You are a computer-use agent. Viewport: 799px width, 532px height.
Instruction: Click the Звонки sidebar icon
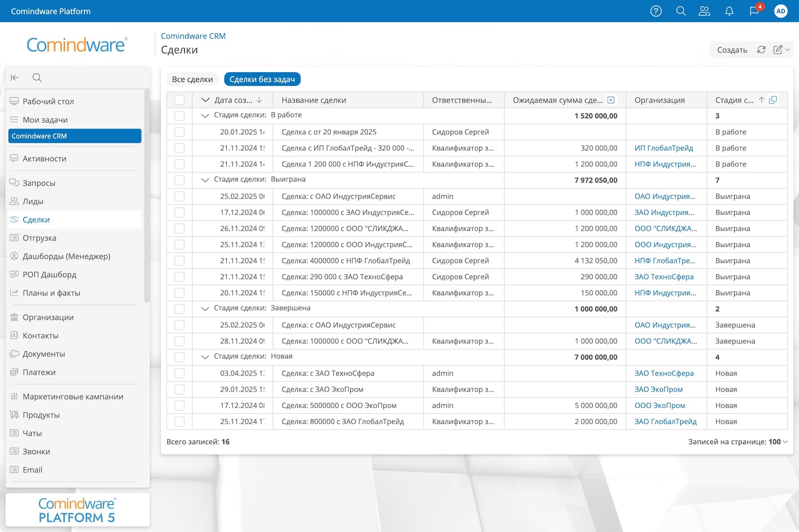click(x=14, y=452)
